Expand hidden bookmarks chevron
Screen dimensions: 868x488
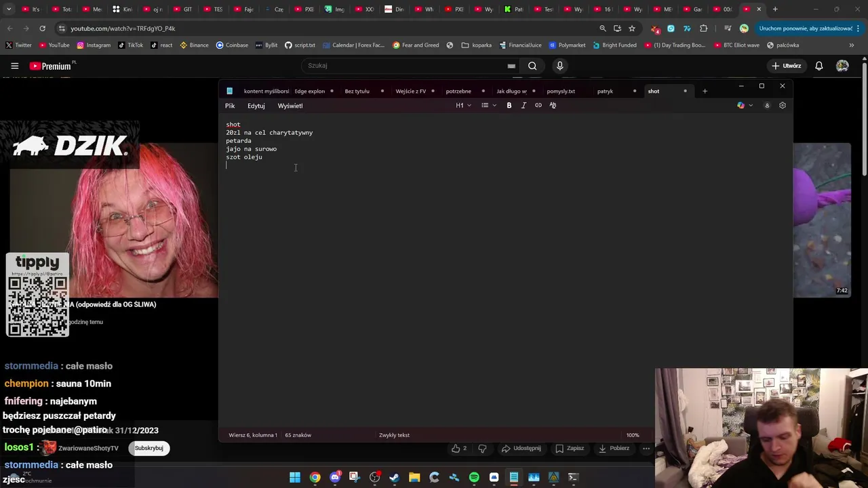pyautogui.click(x=852, y=45)
